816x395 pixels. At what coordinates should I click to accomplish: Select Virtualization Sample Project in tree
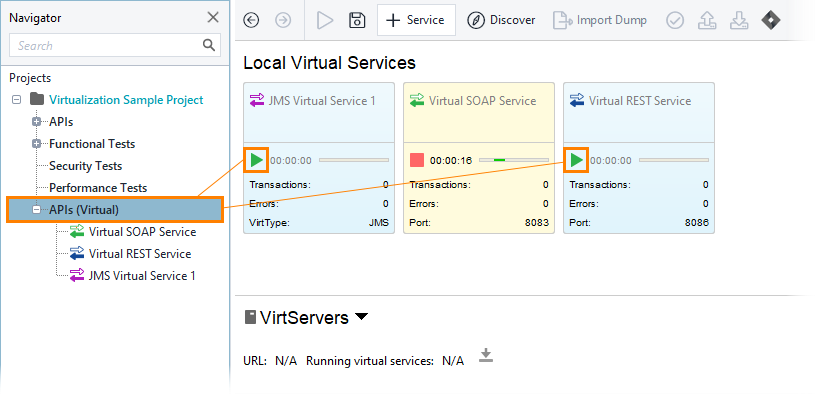pyautogui.click(x=126, y=99)
